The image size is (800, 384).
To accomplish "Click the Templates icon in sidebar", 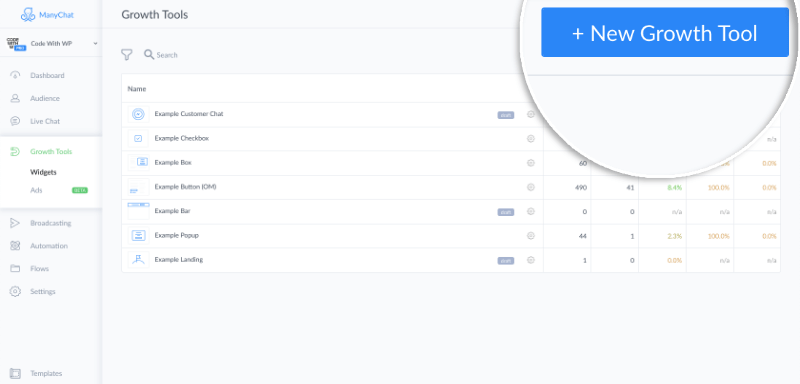I will click(x=15, y=373).
